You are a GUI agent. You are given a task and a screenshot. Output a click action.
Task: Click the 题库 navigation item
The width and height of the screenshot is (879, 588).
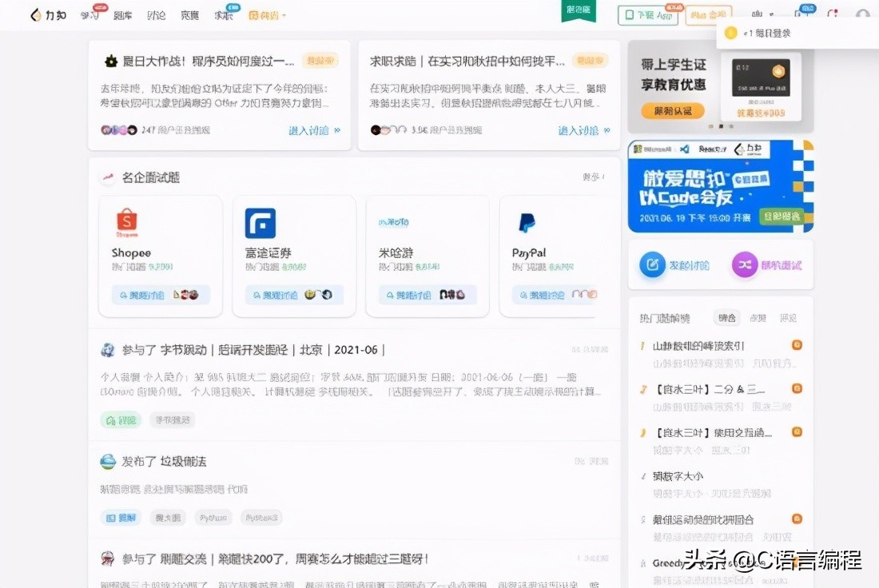click(122, 14)
